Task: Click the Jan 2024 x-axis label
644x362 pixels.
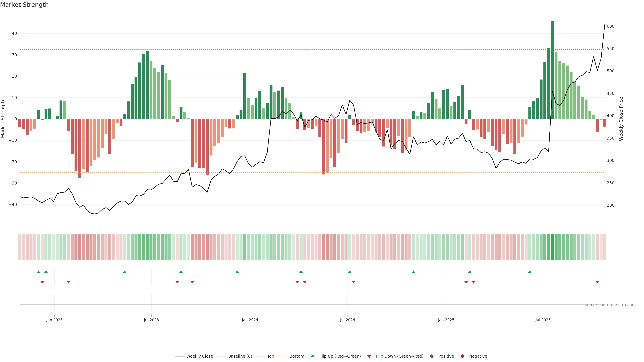Action: click(250, 320)
